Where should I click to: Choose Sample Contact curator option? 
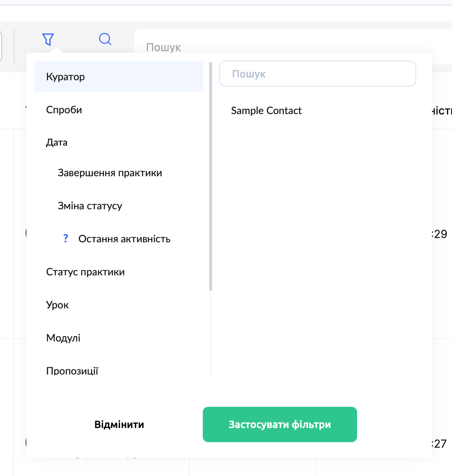pyautogui.click(x=266, y=111)
